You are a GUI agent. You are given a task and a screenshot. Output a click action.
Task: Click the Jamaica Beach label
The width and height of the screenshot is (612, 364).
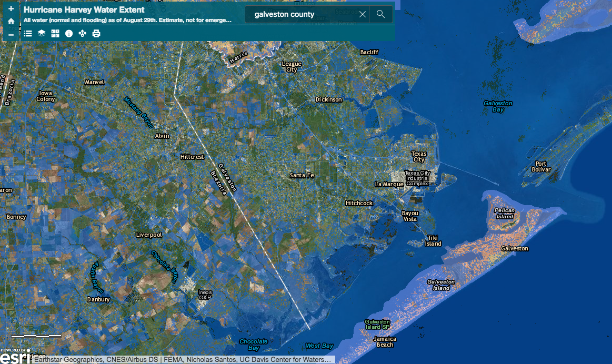coord(385,342)
